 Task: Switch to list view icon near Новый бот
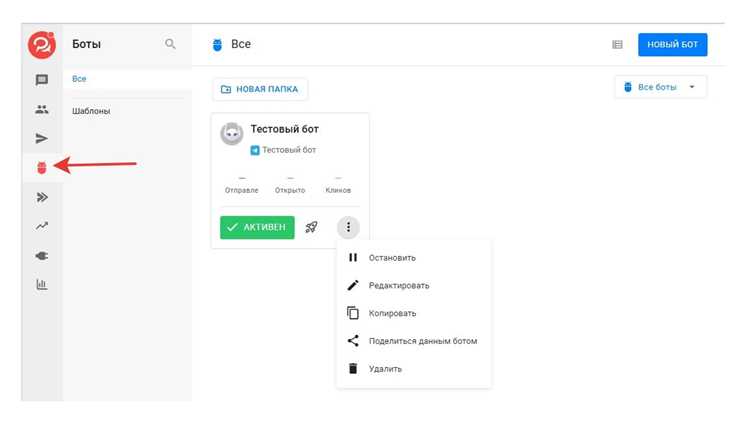pyautogui.click(x=618, y=44)
